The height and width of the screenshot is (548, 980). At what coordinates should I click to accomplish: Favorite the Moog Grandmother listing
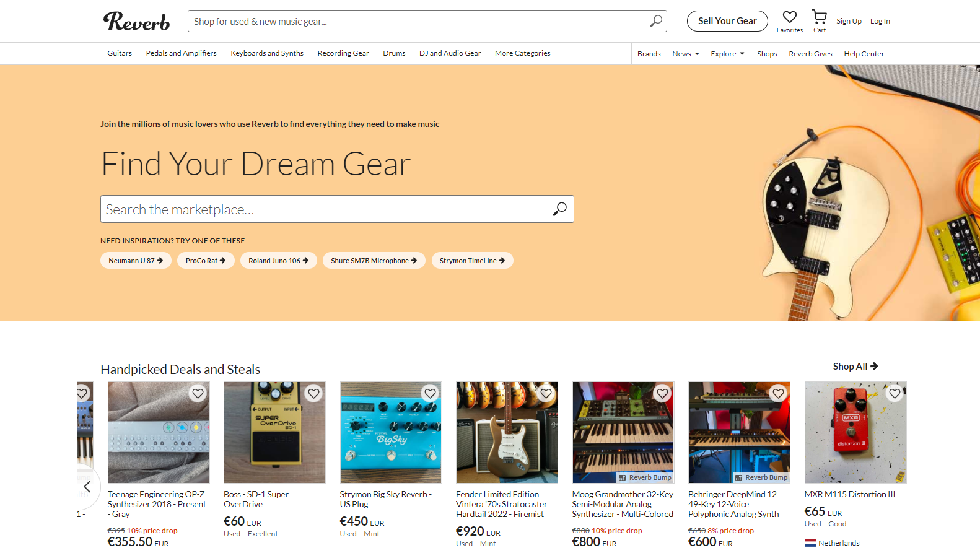pos(662,393)
